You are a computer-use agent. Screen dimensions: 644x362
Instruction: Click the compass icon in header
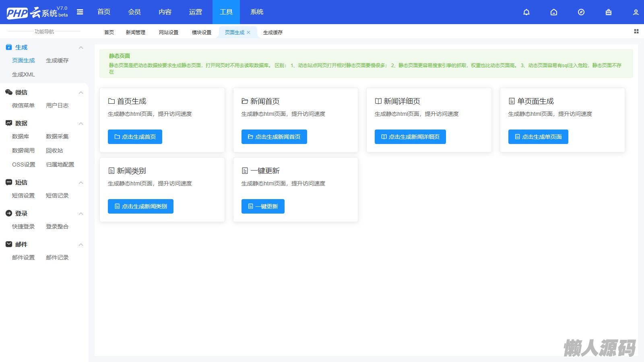[x=581, y=12]
